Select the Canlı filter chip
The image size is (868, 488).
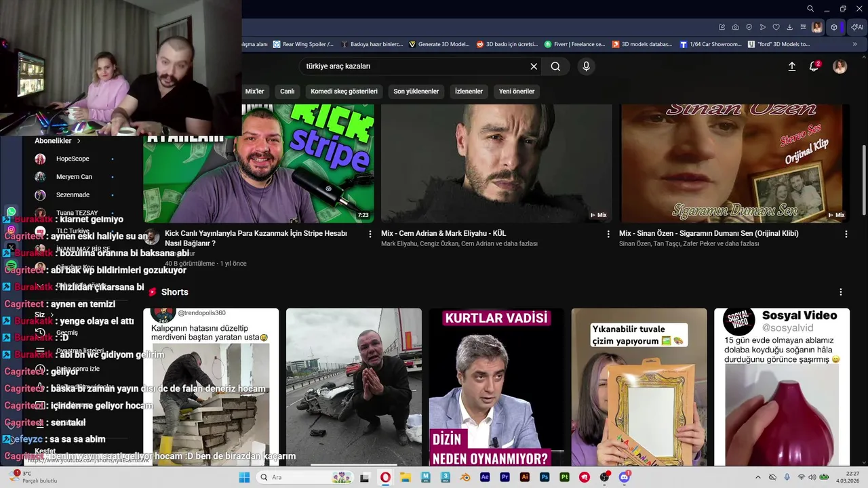pyautogui.click(x=288, y=91)
